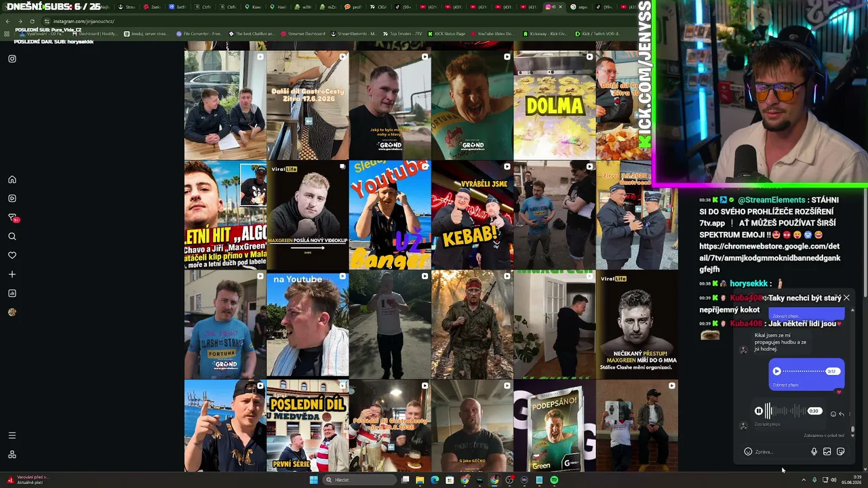Open the KEBAB reel thumbnail
This screenshot has width=868, height=488.
point(472,215)
